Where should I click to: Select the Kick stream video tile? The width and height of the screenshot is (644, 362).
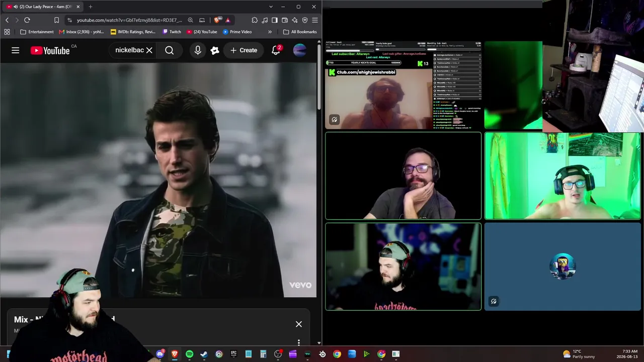tap(403, 85)
